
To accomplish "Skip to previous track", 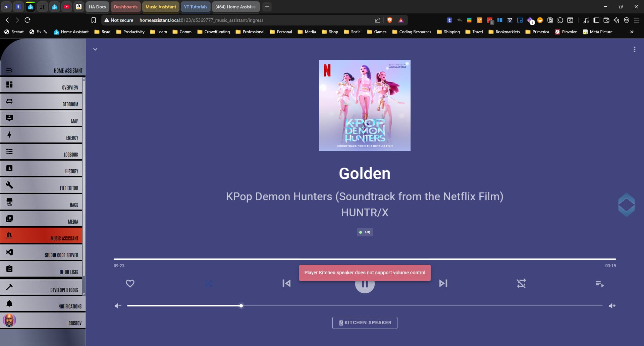I will [286, 284].
